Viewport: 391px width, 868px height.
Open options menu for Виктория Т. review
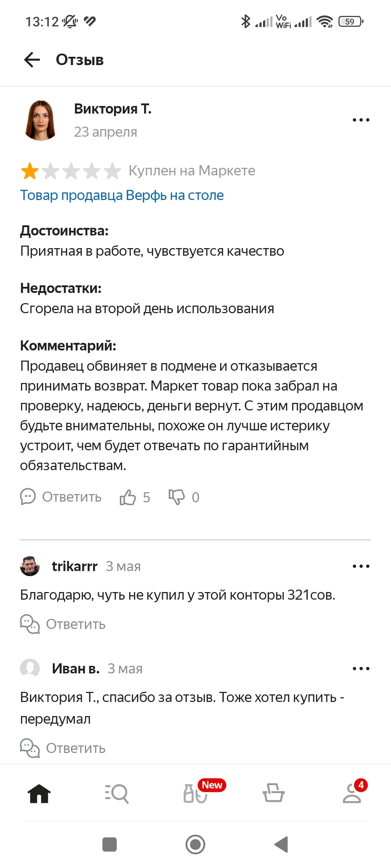click(361, 120)
